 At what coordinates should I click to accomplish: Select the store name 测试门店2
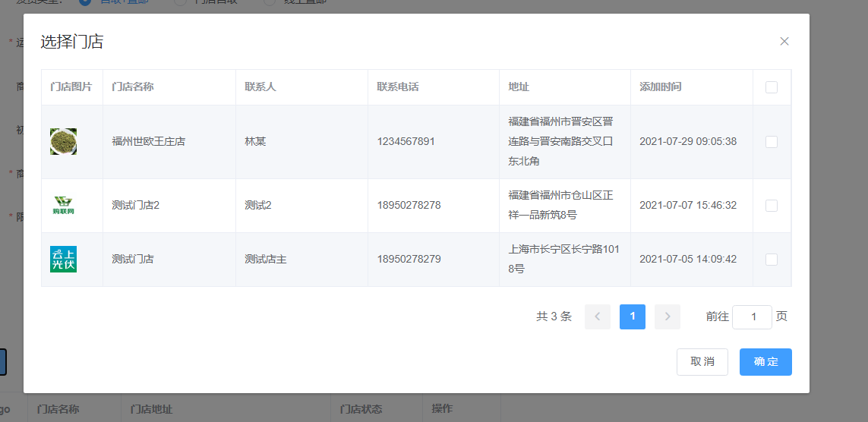pos(136,205)
